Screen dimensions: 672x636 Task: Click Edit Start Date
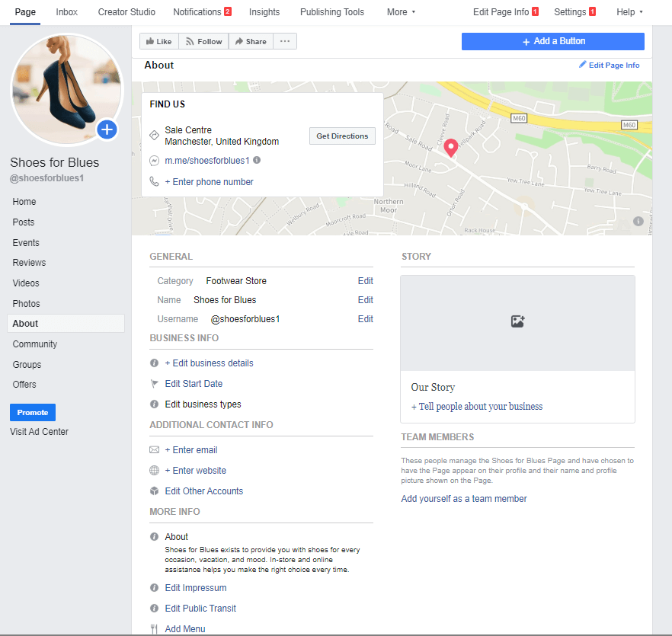pos(194,384)
